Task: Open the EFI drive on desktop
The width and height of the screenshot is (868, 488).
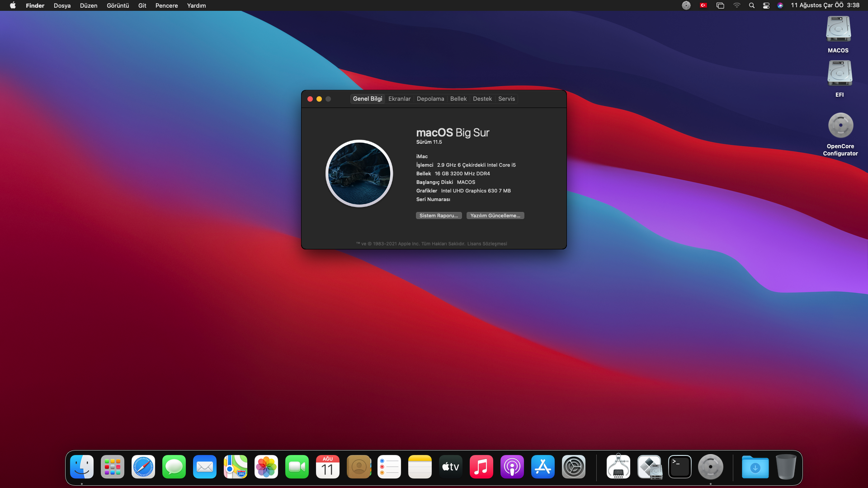Action: 840,74
